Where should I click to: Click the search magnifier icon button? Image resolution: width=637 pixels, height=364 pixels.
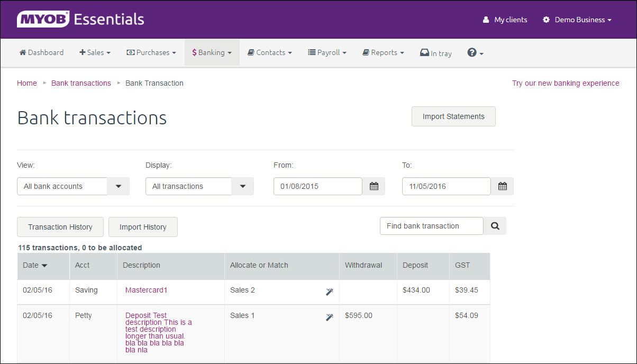tap(495, 226)
